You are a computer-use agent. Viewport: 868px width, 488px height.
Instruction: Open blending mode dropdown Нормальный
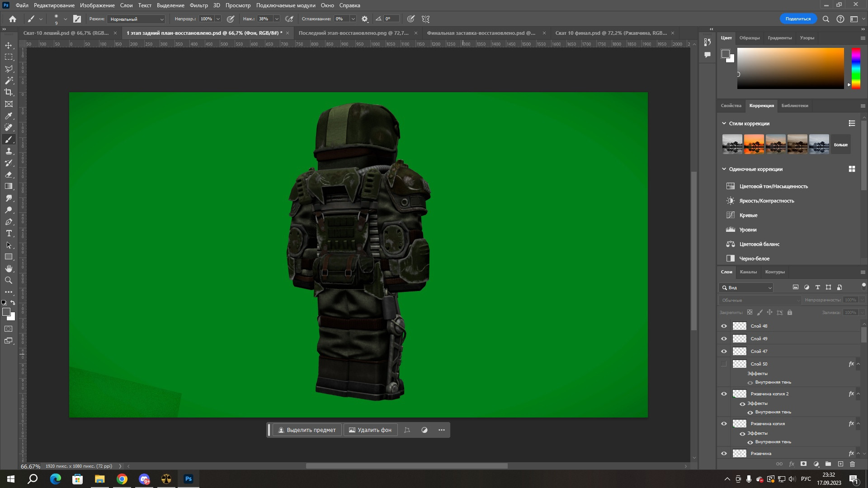136,19
